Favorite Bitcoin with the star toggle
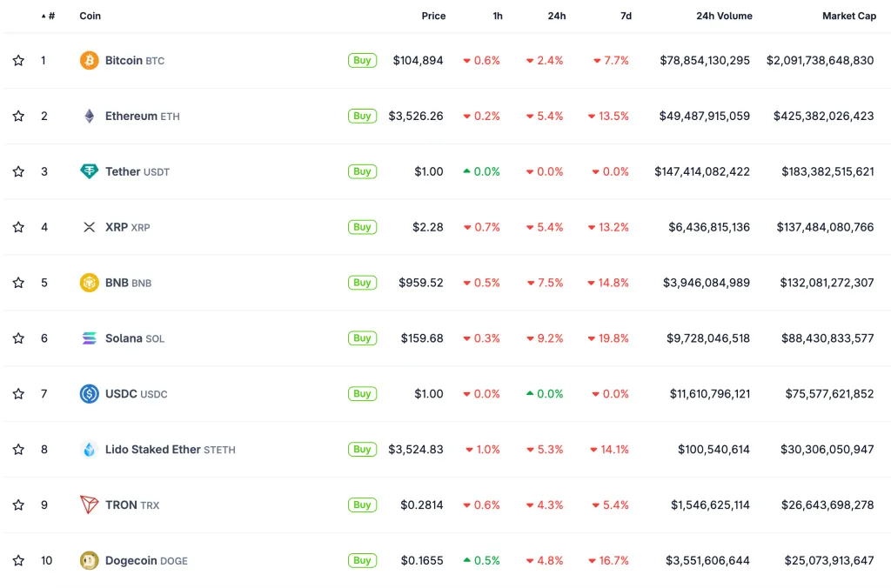Image resolution: width=891 pixels, height=588 pixels. click(18, 60)
